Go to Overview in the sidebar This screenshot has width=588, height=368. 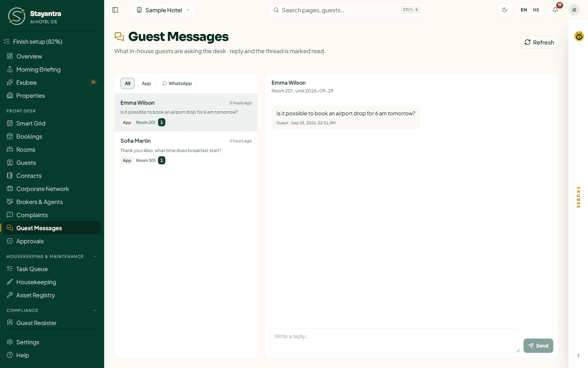pos(52,56)
